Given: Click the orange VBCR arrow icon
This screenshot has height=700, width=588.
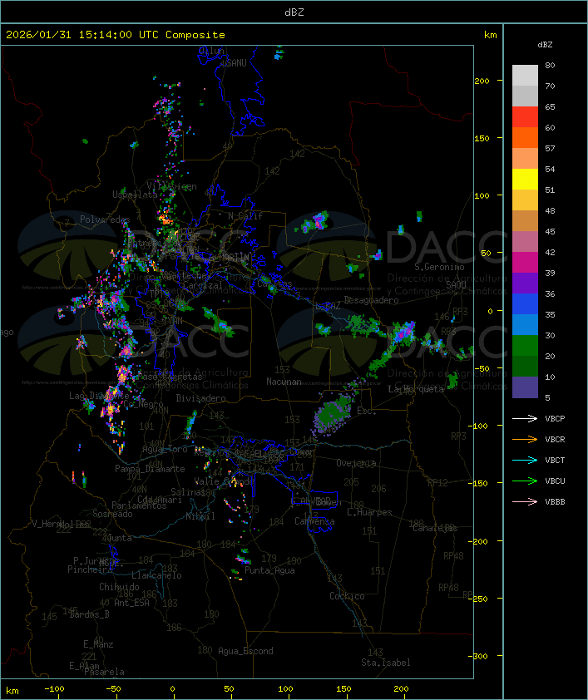Looking at the screenshot, I should 525,440.
